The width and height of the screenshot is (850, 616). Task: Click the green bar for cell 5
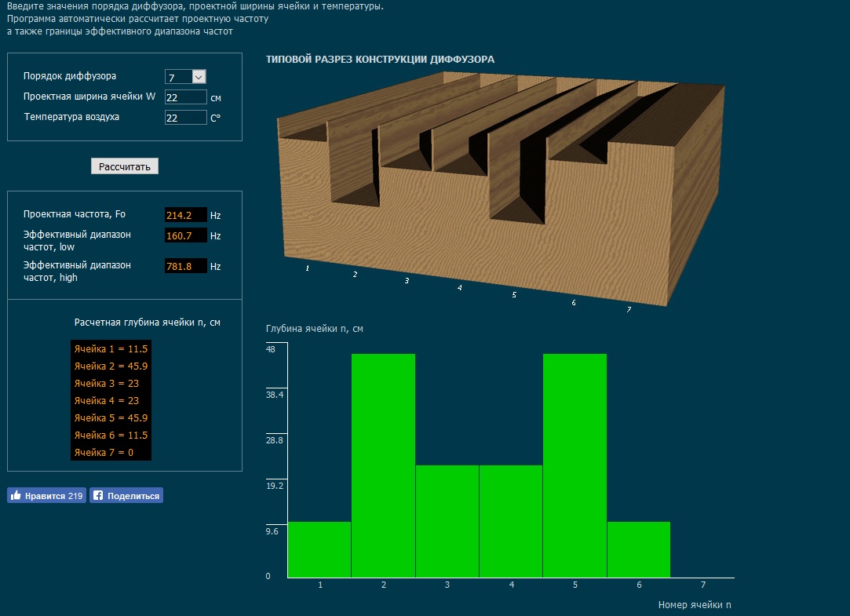tap(575, 465)
